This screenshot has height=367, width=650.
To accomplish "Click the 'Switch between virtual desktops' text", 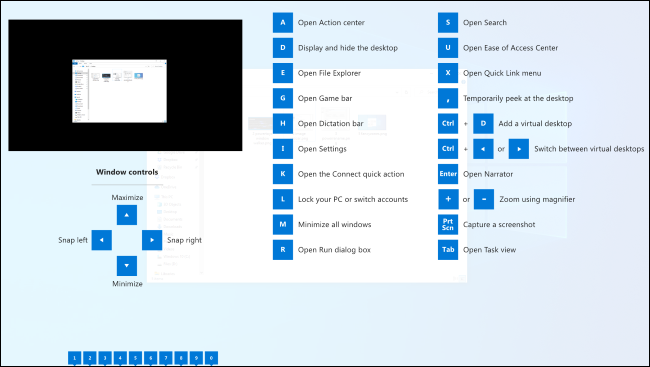I will (x=589, y=149).
